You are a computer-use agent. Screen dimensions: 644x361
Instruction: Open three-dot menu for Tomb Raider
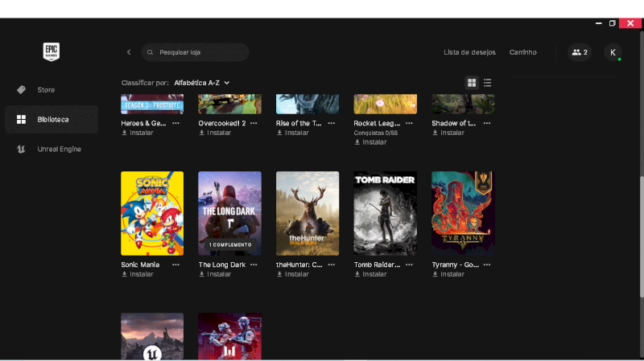(x=409, y=265)
